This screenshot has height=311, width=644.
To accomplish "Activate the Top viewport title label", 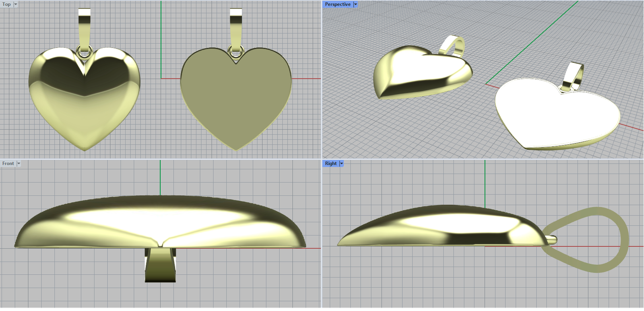I will click(x=6, y=4).
